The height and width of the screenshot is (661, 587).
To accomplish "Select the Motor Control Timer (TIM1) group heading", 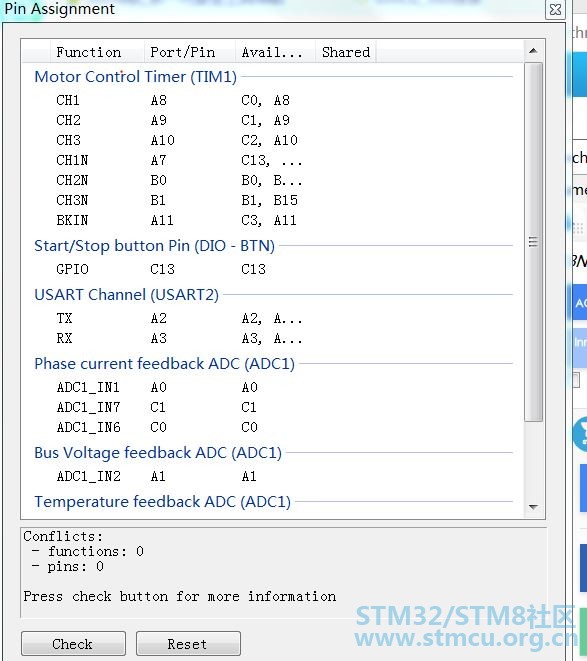I will pyautogui.click(x=135, y=77).
